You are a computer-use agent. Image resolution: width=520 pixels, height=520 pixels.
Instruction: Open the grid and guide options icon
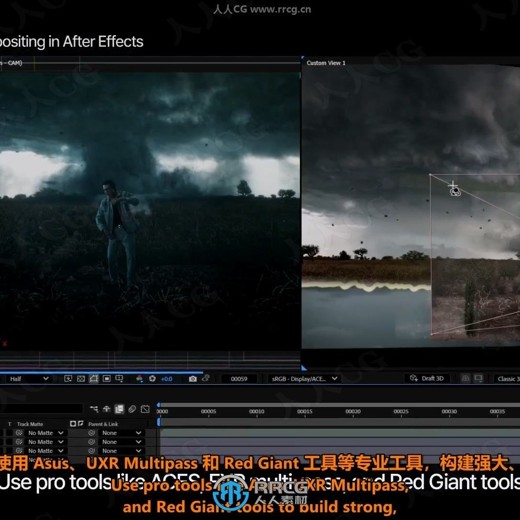pyautogui.click(x=119, y=379)
